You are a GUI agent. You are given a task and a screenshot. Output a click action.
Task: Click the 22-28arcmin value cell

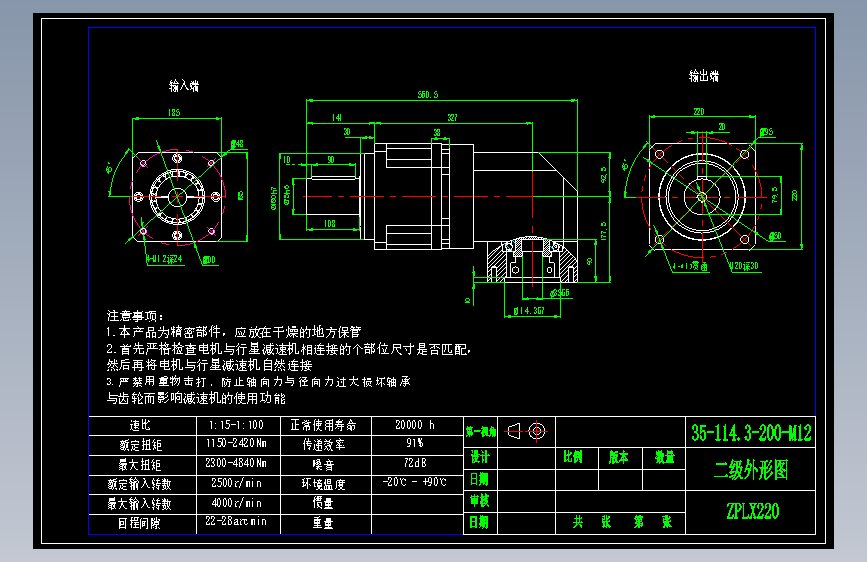[x=238, y=524]
